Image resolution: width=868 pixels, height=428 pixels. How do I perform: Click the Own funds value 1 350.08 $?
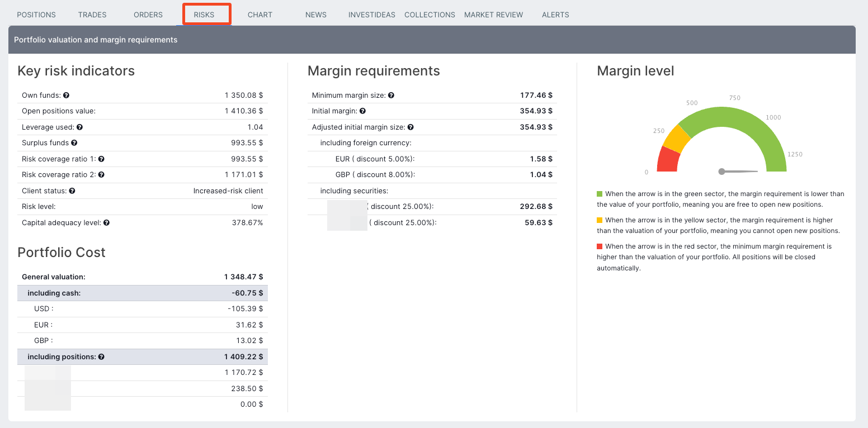pos(244,96)
